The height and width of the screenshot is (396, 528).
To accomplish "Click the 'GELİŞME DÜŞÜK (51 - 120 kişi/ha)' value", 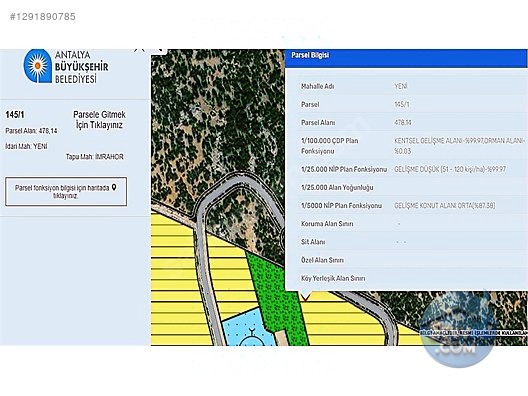I will pyautogui.click(x=450, y=169).
